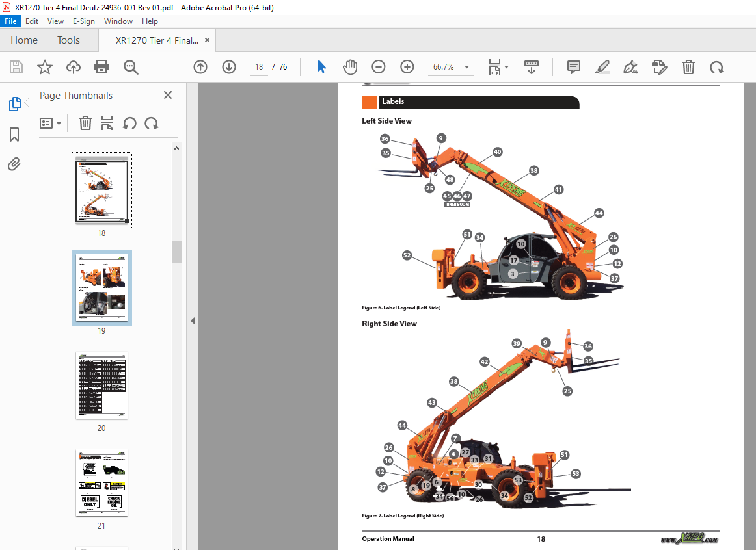Open the sign document pen tool
Viewport: 756px width, 550px height.
point(630,67)
